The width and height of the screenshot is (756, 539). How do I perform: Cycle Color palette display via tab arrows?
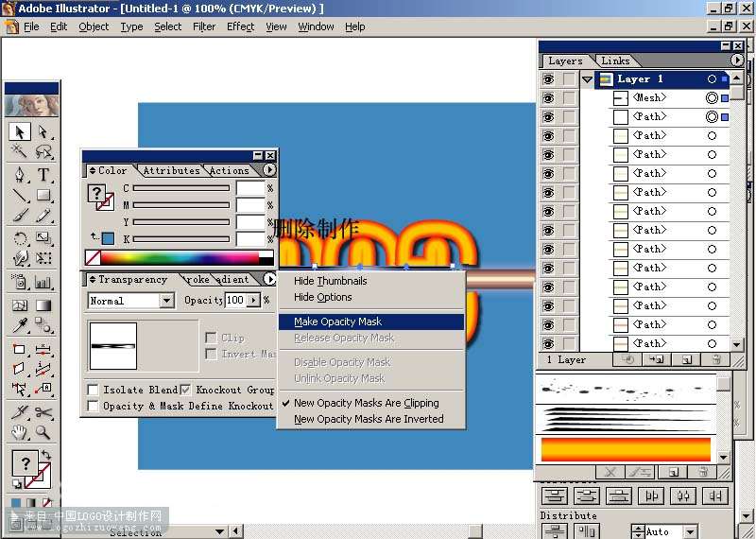click(x=93, y=171)
